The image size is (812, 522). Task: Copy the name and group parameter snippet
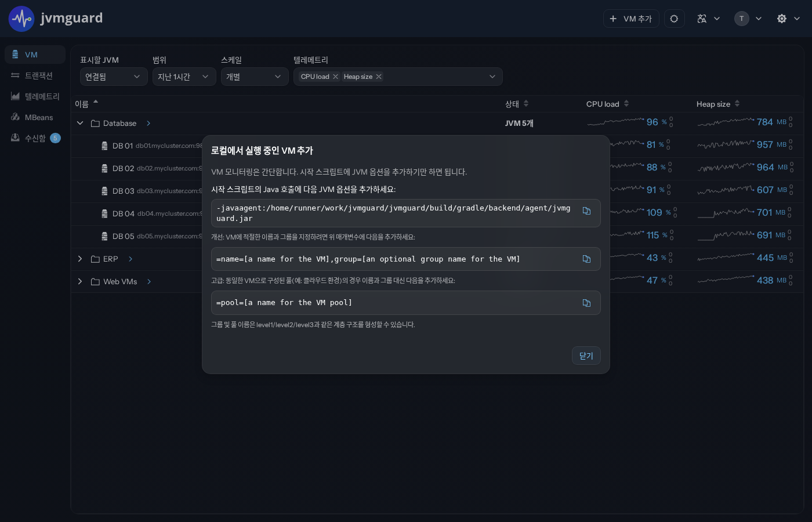pos(586,259)
